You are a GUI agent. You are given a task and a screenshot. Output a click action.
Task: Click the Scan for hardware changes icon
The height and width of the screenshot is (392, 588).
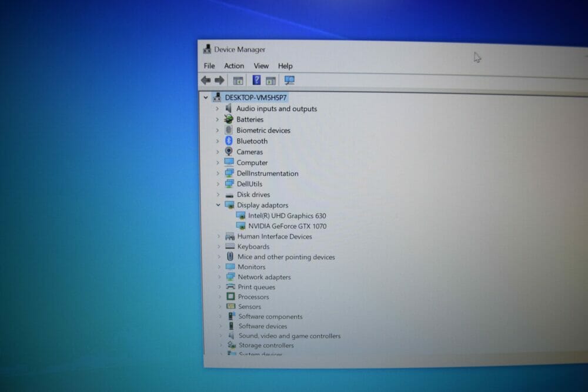coord(289,80)
